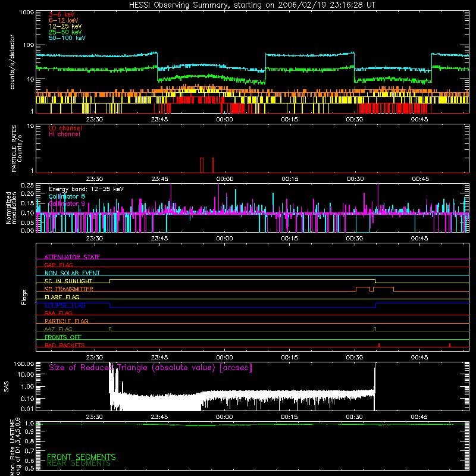Click the first red BAD PACKETS tick mark
This screenshot has width=476, height=476.
coord(379,345)
